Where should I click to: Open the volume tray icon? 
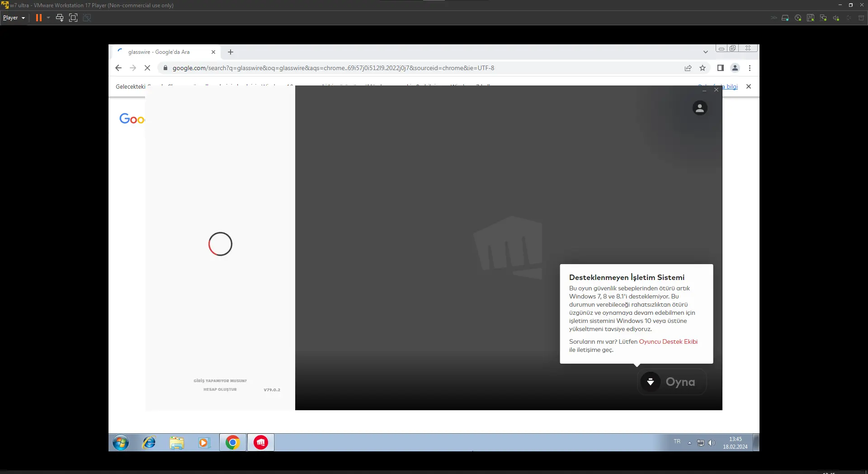pos(712,443)
